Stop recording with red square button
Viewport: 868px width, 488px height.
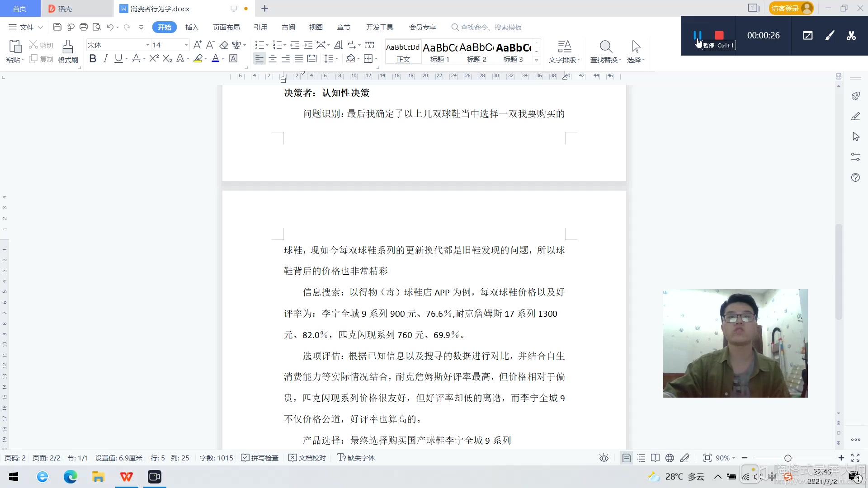(719, 35)
